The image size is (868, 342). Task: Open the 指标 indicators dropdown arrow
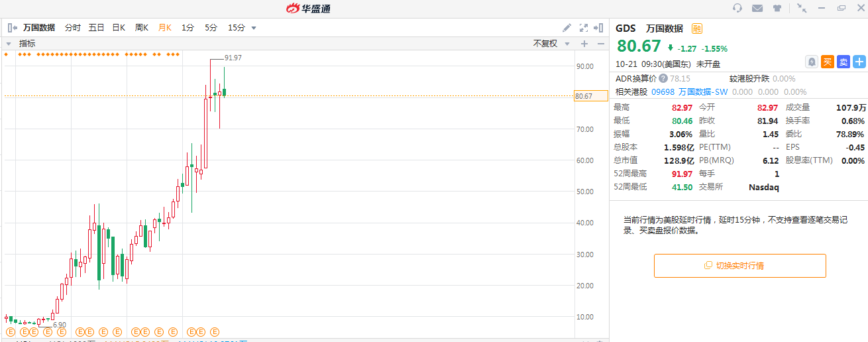[x=9, y=44]
